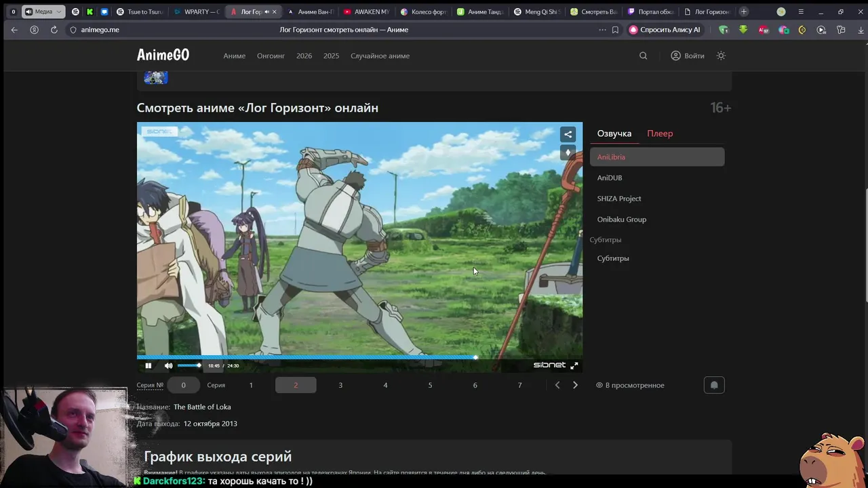
Task: Open the Yandex home icon in toolbar
Action: click(34, 30)
